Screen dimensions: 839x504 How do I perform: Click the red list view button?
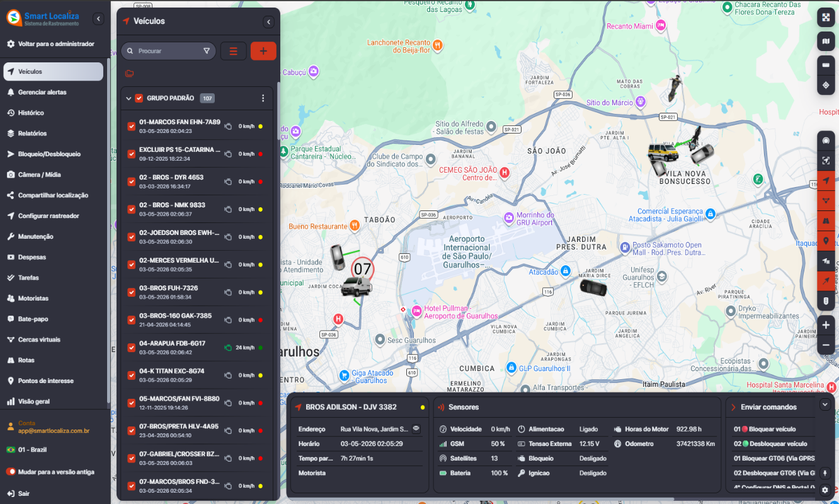[x=233, y=51]
